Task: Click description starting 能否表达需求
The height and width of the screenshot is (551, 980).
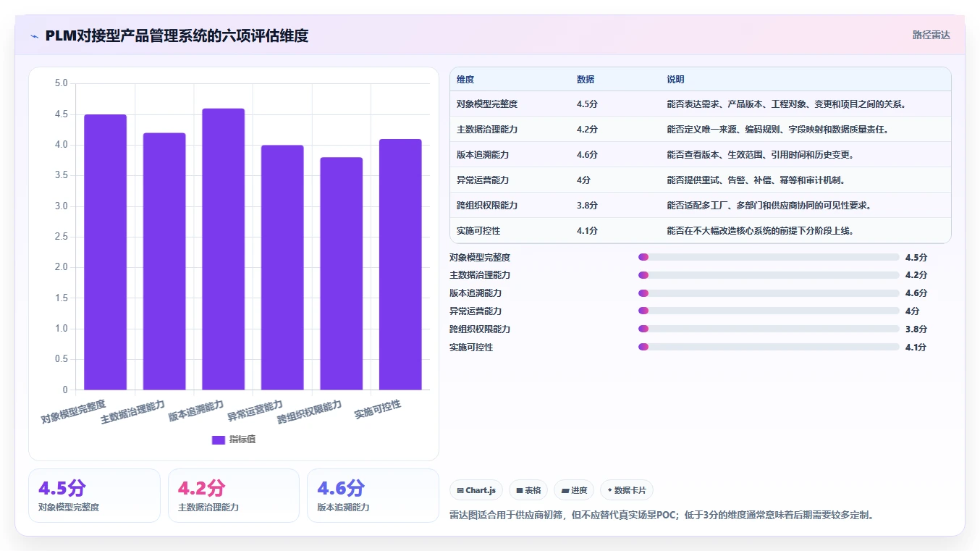Action: (787, 104)
